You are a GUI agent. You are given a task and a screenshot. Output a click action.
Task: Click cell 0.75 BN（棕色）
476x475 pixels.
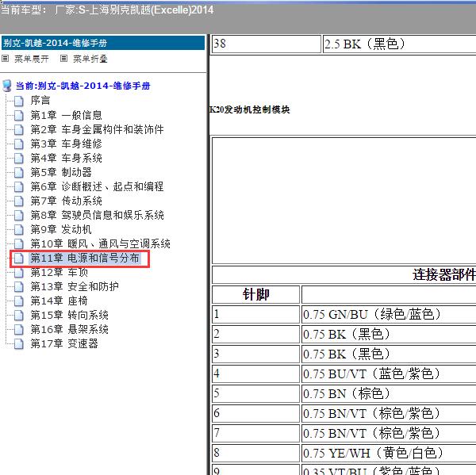click(389, 394)
